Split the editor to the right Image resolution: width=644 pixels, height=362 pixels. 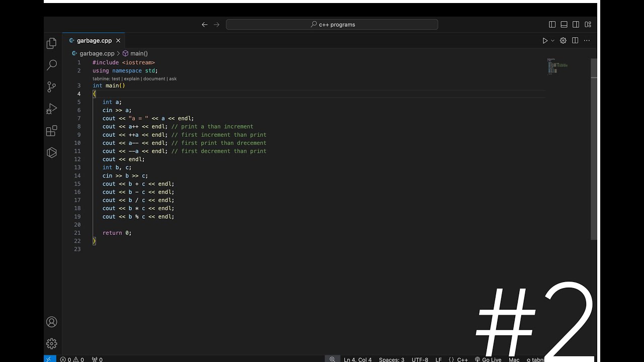575,41
